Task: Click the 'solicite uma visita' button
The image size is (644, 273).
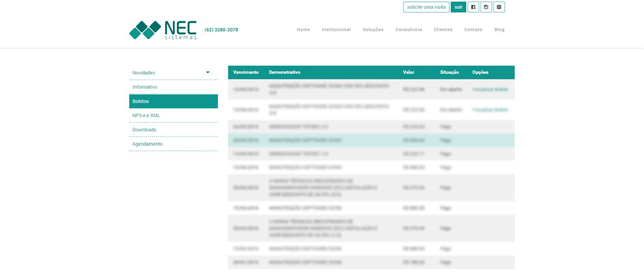Action: pos(426,7)
